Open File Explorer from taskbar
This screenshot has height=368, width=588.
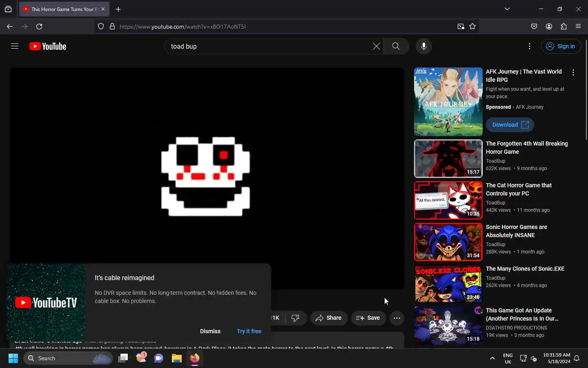(176, 358)
